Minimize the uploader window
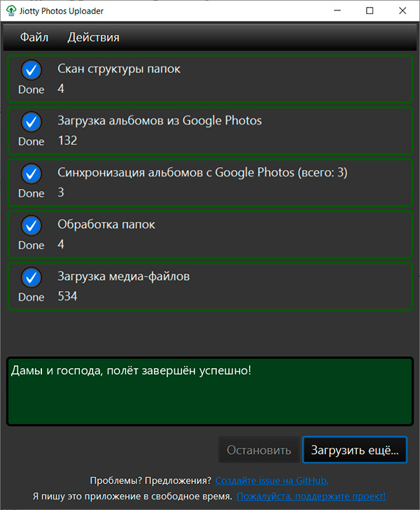 (337, 11)
